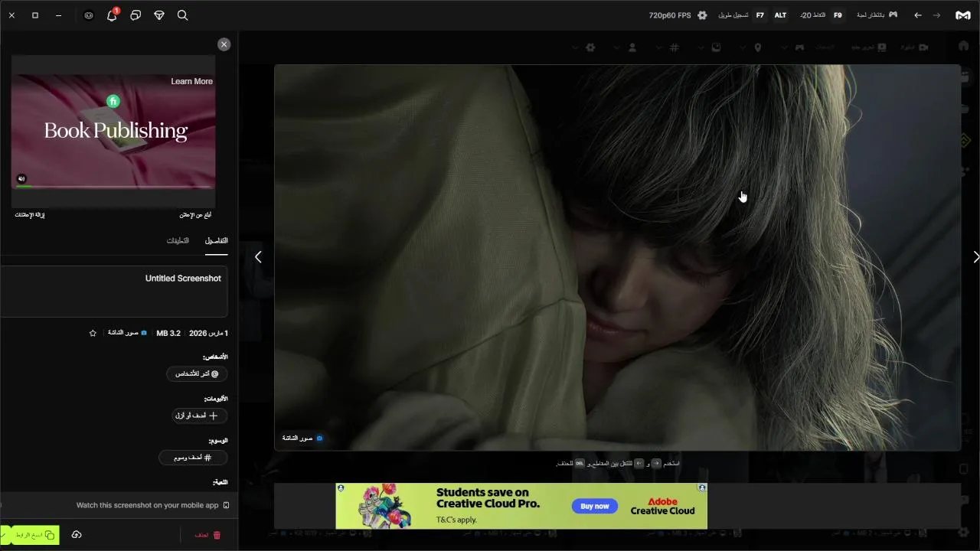Click the cloud upload icon
Screen dimensions: 980x551
click(x=77, y=535)
